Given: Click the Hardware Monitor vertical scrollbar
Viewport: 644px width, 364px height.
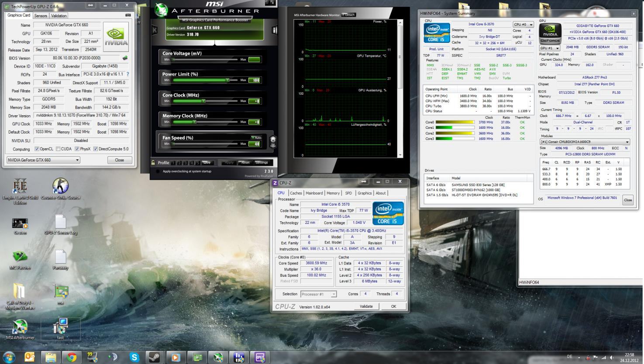Looking at the screenshot, I should point(400,89).
